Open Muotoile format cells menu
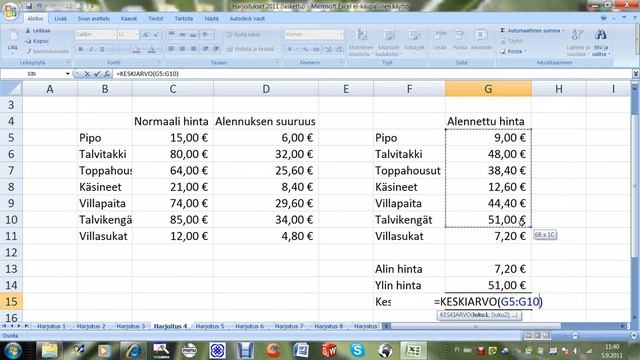Viewport: 640px width, 360px height. [481, 40]
